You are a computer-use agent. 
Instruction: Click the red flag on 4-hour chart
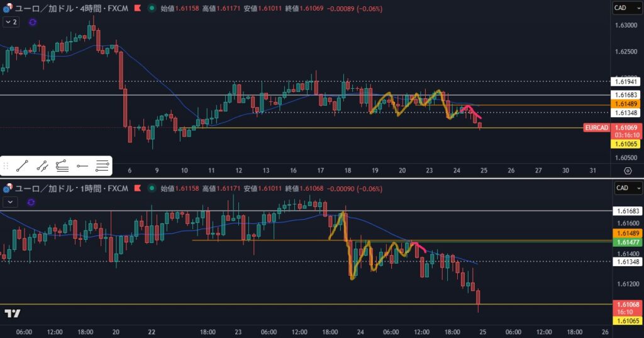[x=137, y=9]
